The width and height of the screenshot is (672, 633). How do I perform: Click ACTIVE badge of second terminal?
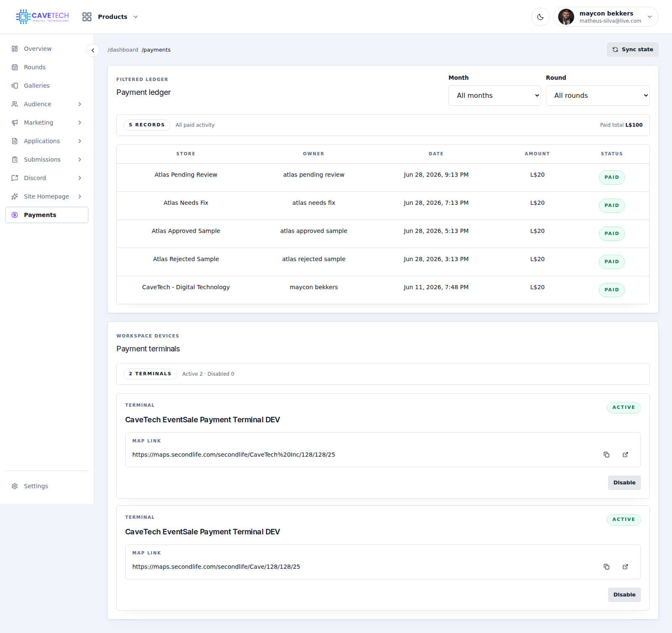(624, 520)
